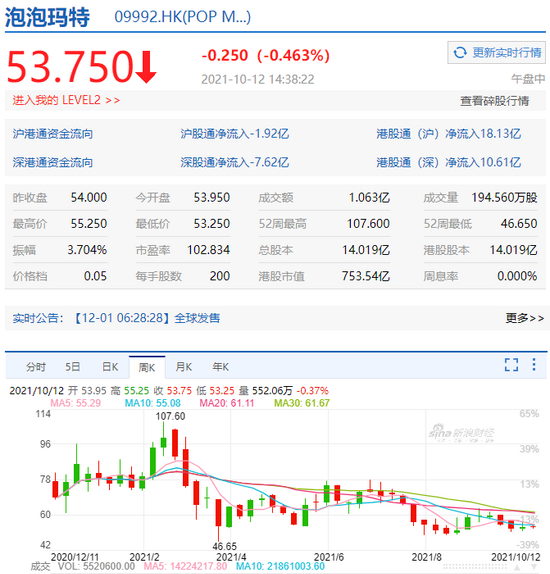Open the chart's three-dot more options menu
The image size is (550, 574).
point(534,365)
